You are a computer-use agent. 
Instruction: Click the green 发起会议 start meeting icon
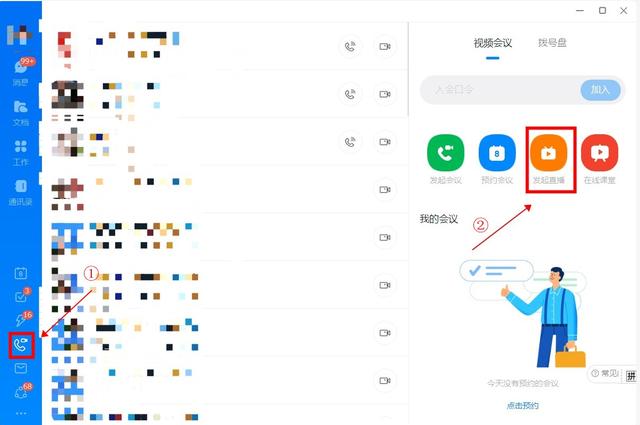446,154
